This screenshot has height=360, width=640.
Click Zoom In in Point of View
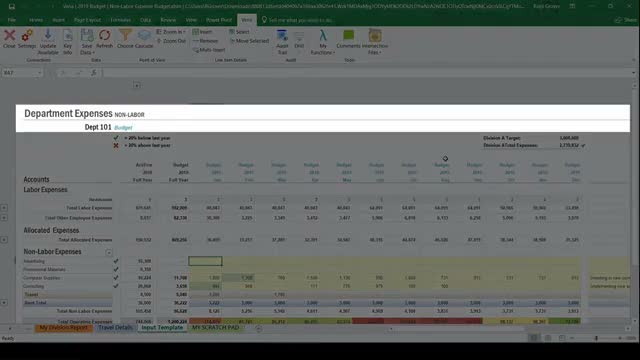[x=171, y=32]
